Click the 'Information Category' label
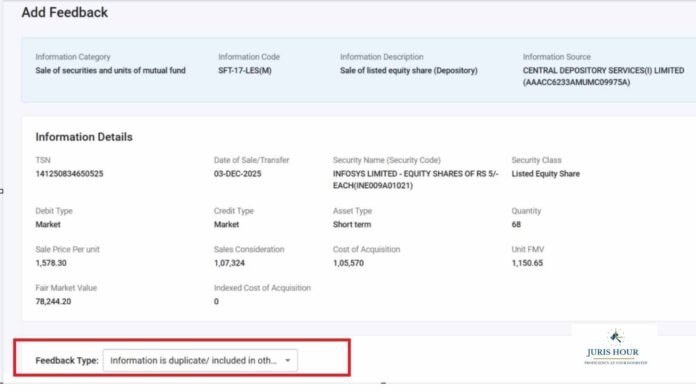 point(73,57)
